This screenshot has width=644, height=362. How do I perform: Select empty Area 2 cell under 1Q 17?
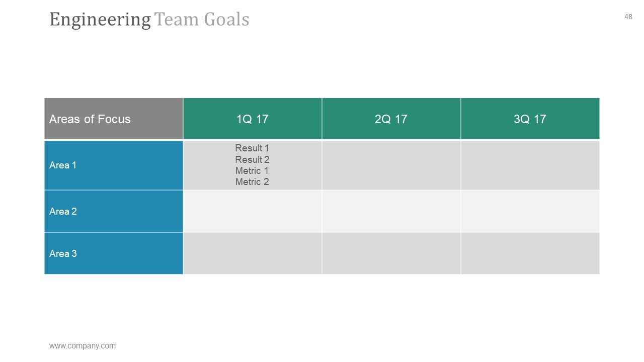[x=253, y=211]
